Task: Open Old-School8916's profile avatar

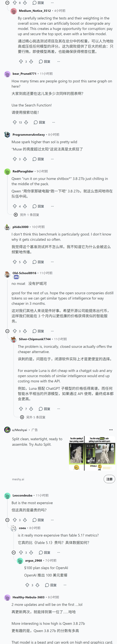Action: [7, 274]
